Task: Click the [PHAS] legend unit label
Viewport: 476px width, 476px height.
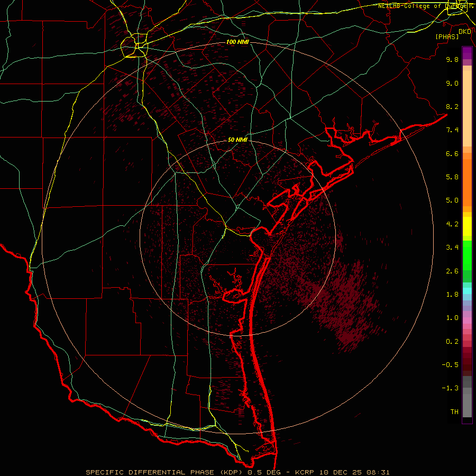Action: tap(447, 36)
